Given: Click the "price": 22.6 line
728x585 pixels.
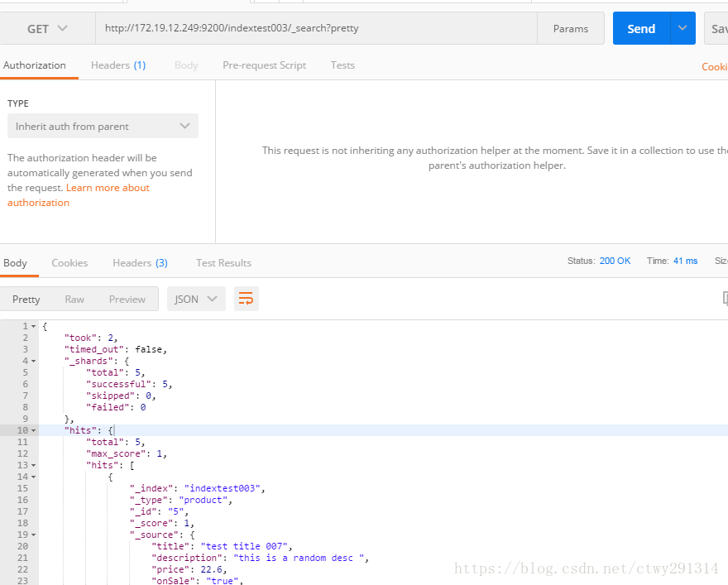Looking at the screenshot, I should [189, 569].
